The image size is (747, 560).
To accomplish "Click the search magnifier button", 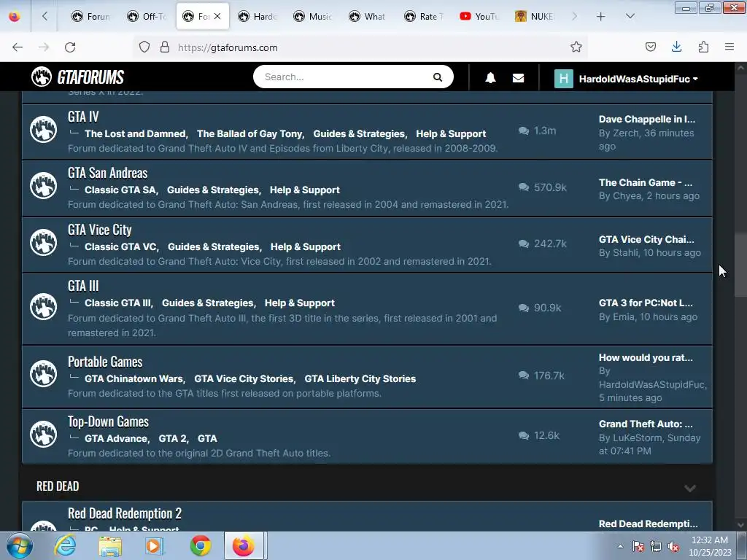I will pyautogui.click(x=438, y=77).
